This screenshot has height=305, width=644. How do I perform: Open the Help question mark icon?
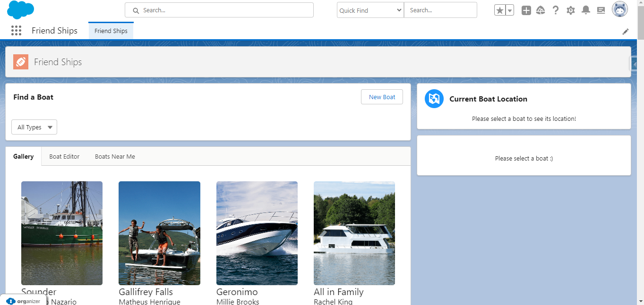pos(556,10)
